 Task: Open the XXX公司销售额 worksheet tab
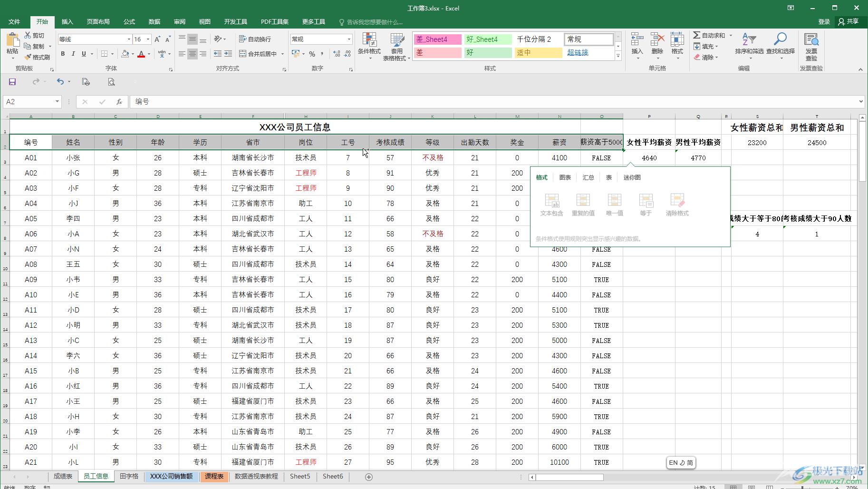click(x=171, y=476)
